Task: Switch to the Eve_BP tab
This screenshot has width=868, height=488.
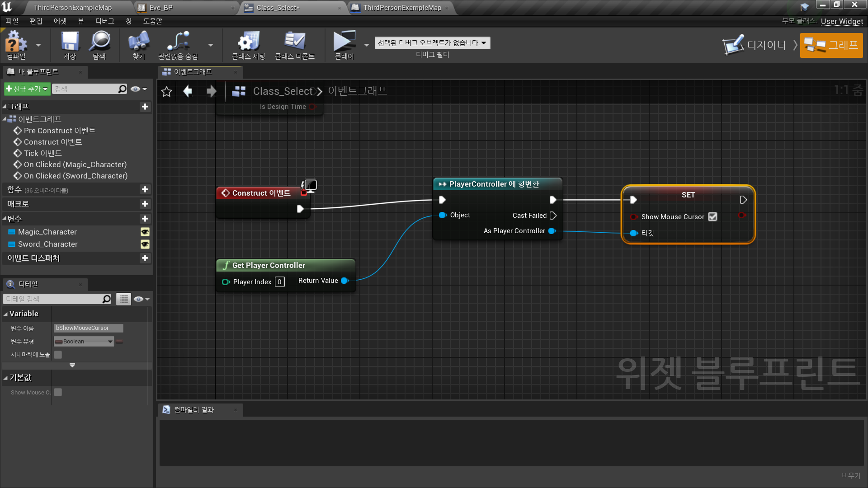Action: coord(161,8)
